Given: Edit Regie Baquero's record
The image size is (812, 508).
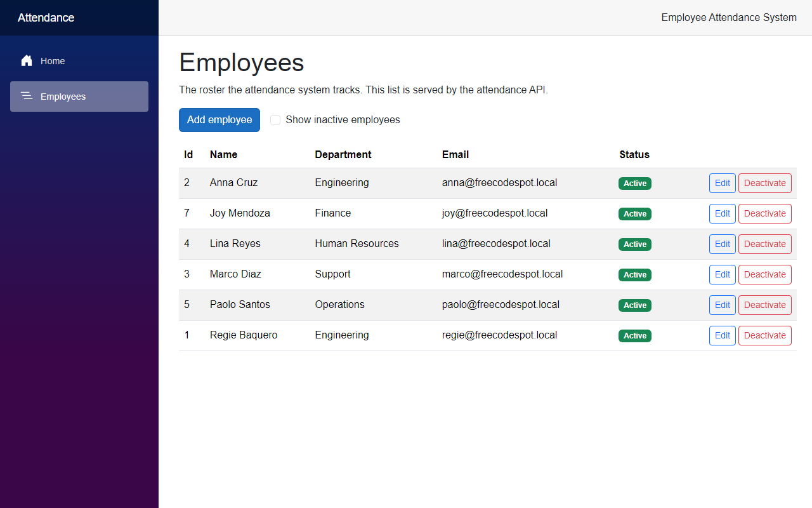Looking at the screenshot, I should (x=723, y=335).
